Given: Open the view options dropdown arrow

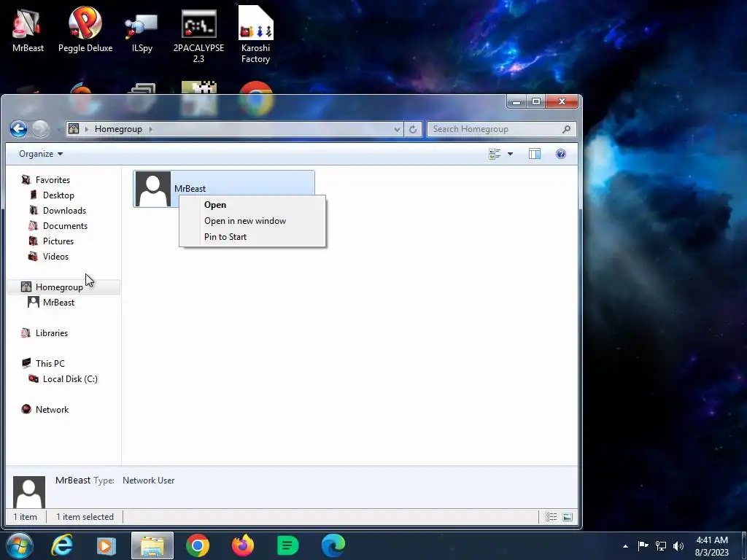Looking at the screenshot, I should click(x=510, y=154).
